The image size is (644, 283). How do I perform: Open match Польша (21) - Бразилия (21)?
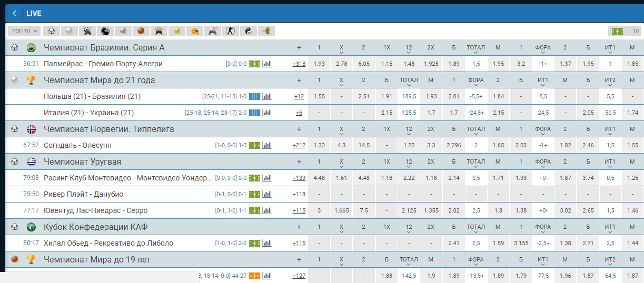(x=92, y=96)
